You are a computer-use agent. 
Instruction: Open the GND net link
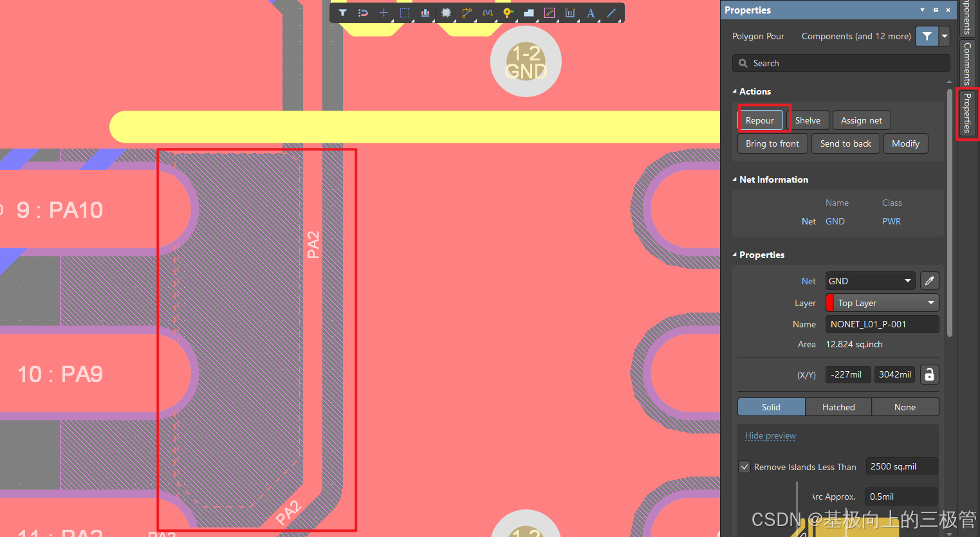[x=835, y=221]
